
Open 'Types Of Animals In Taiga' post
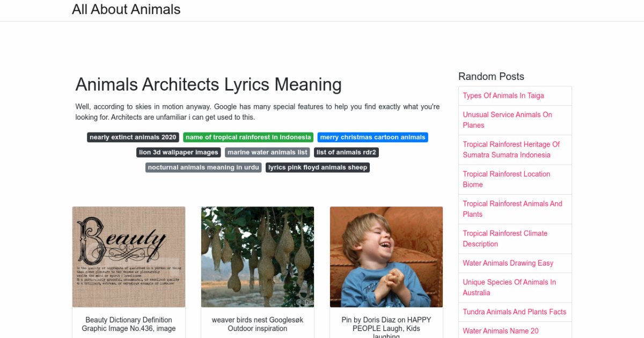point(503,95)
